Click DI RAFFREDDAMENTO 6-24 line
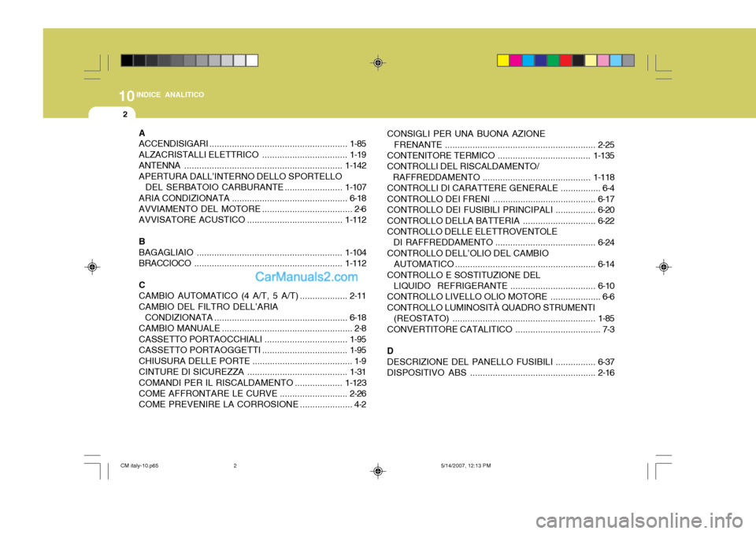Image resolution: width=756 pixels, height=534 pixels. click(504, 242)
